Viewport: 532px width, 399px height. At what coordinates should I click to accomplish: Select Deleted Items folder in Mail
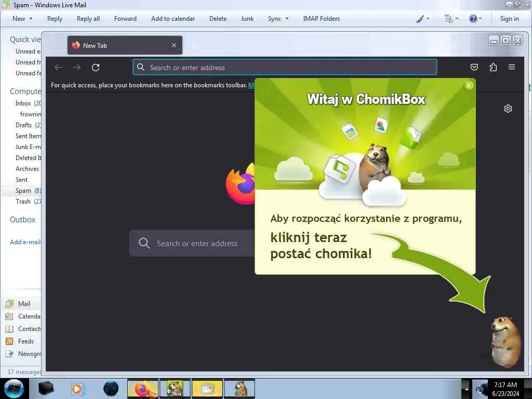(28, 158)
